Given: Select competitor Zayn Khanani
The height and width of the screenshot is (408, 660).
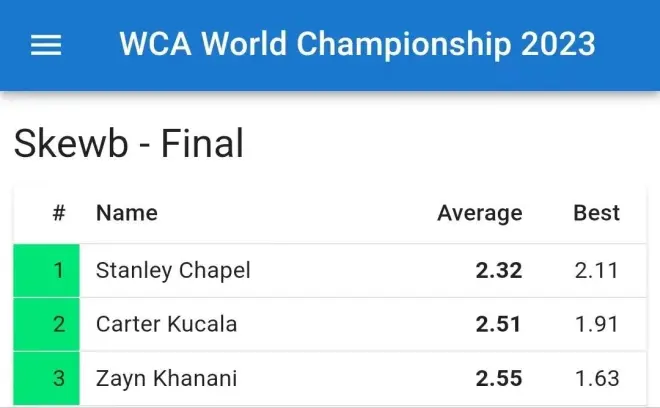Looking at the screenshot, I should pos(164,378).
